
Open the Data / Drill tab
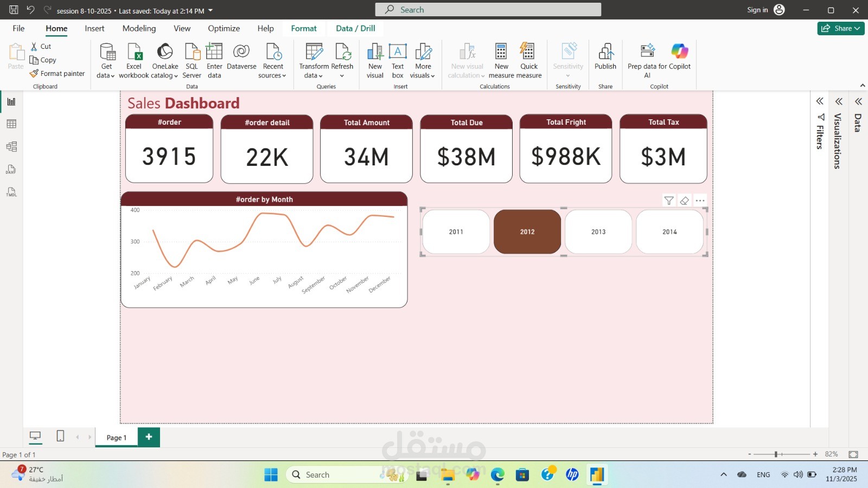[x=355, y=28]
